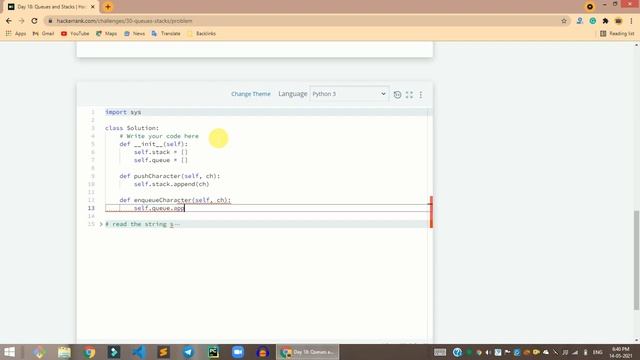
Task: Toggle fullscreen editor mode icon
Action: click(x=409, y=95)
